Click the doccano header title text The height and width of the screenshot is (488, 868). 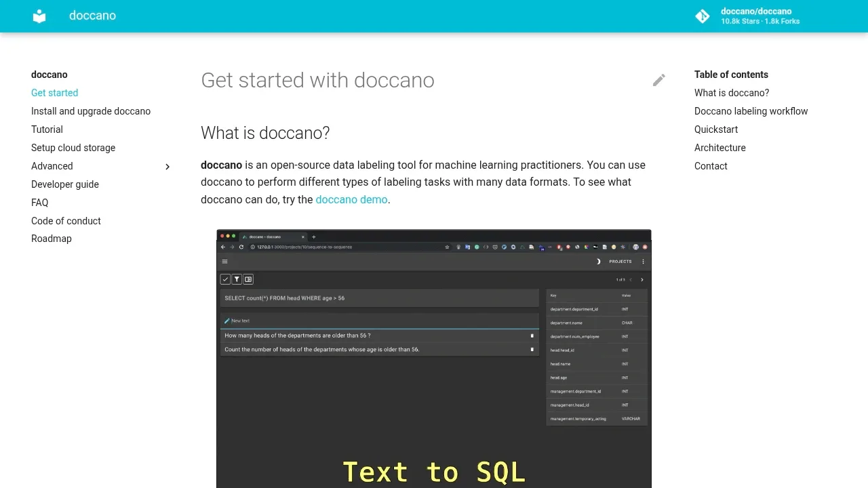(92, 16)
